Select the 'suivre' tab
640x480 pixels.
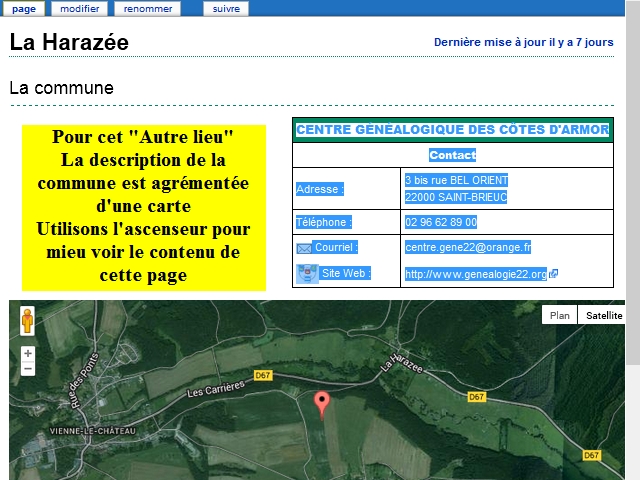[226, 8]
